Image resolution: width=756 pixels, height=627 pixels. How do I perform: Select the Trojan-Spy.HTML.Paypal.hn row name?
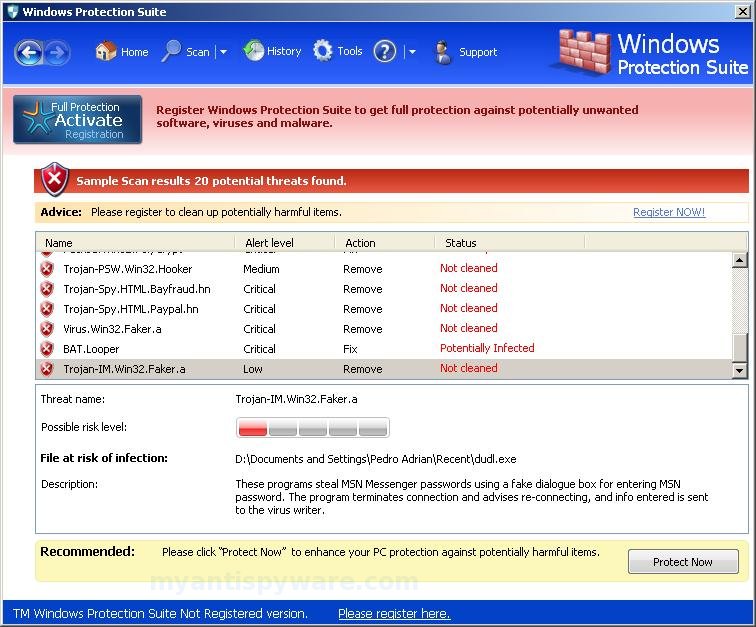click(131, 309)
